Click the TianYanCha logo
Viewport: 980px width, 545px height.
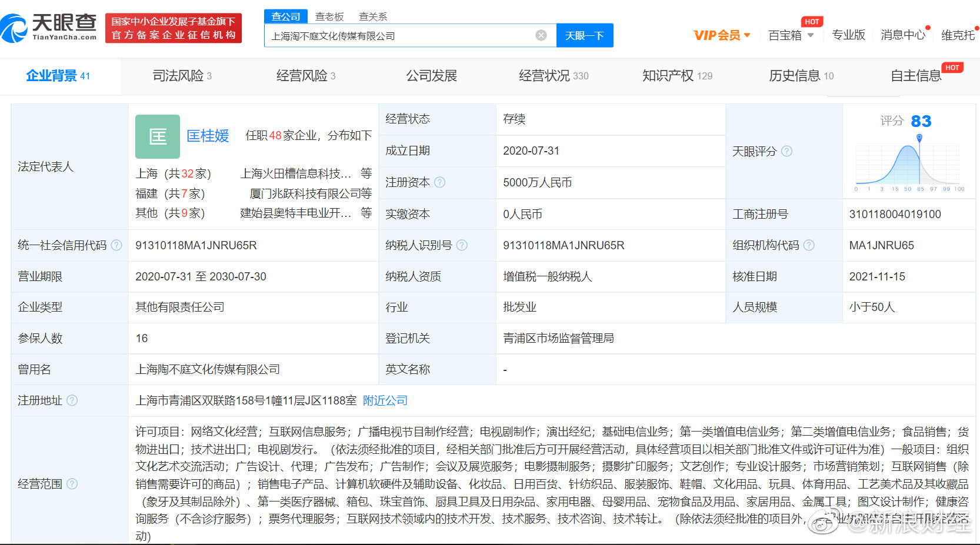(x=49, y=28)
